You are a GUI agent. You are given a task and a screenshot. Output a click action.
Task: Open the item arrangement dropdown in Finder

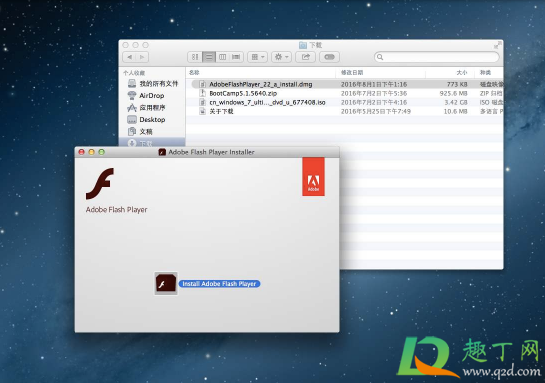coord(258,57)
